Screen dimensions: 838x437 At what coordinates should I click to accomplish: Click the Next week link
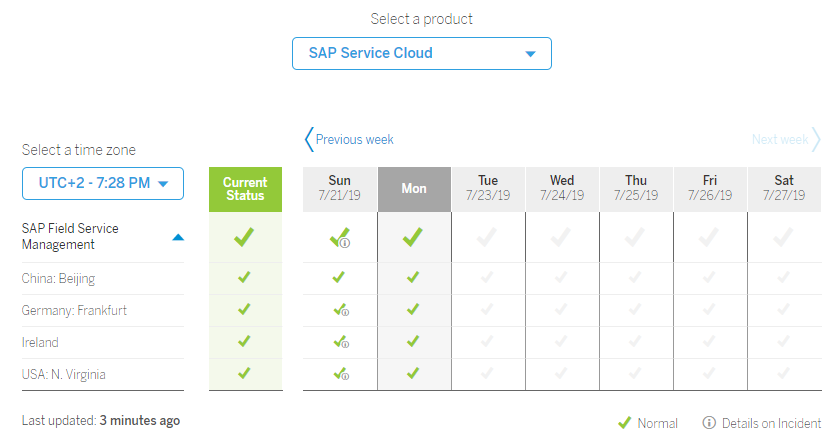(x=786, y=139)
